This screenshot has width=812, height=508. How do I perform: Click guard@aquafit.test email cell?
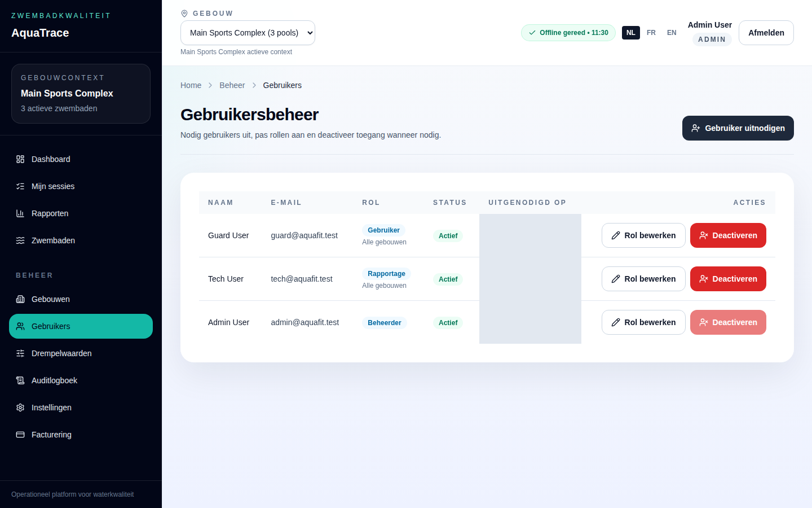click(304, 235)
